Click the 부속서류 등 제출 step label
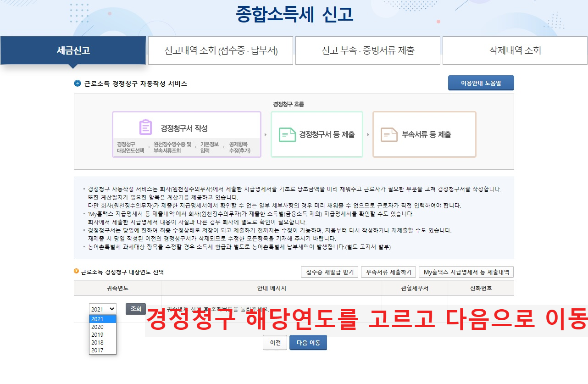588x384 pixels. [x=427, y=134]
